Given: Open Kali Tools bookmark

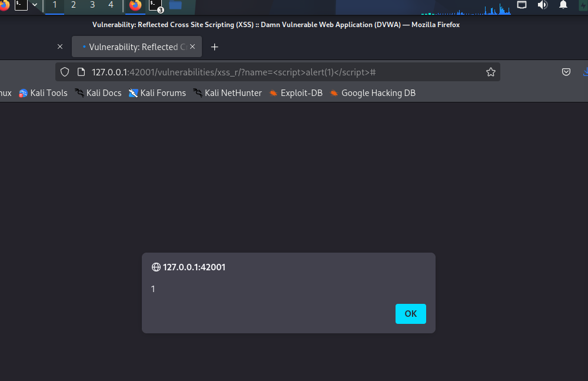Looking at the screenshot, I should pyautogui.click(x=43, y=93).
